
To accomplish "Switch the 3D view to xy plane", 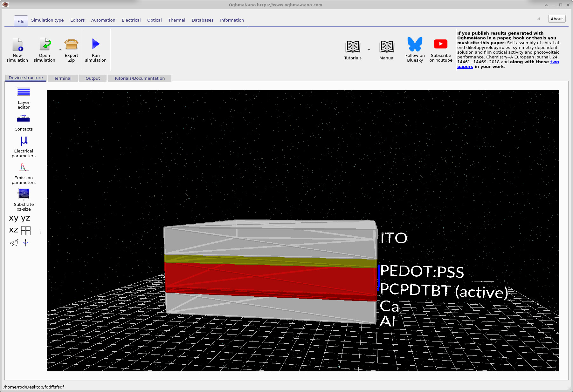I will click(14, 218).
